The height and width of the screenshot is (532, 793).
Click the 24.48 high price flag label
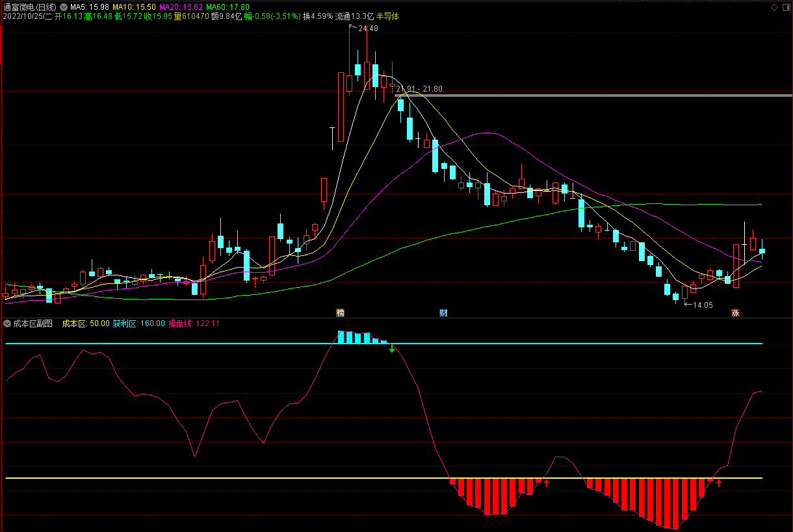(367, 29)
